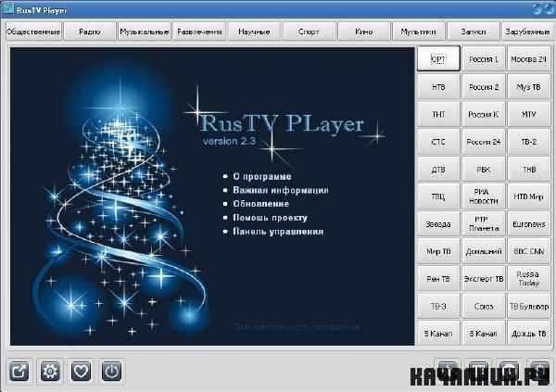Screen dimensions: 556x392
Task: Click the power icon button
Action: (x=111, y=372)
